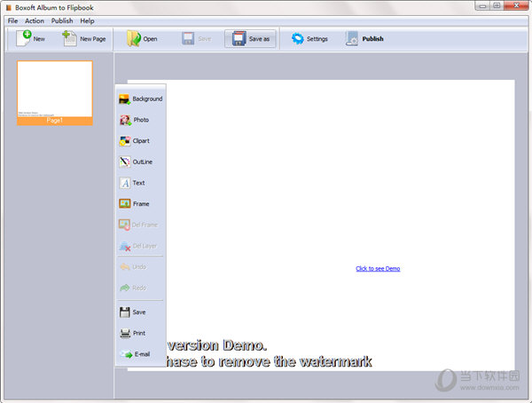Select the Text tool
The image size is (532, 403).
132,183
